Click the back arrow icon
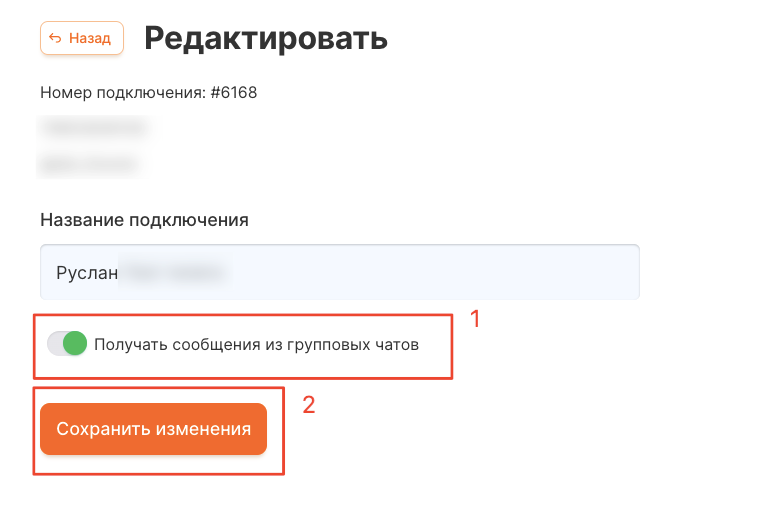The image size is (777, 511). point(56,39)
